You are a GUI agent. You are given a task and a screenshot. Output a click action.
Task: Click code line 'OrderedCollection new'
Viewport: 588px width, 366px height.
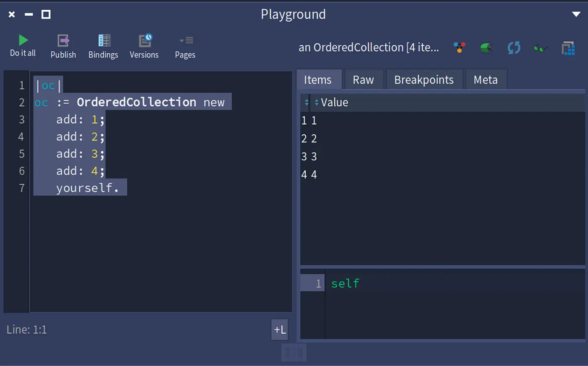point(151,102)
